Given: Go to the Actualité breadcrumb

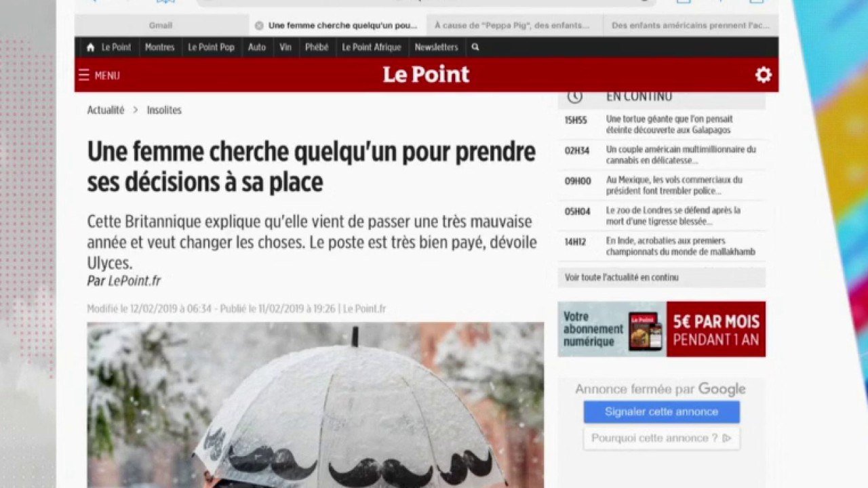Looking at the screenshot, I should 106,110.
